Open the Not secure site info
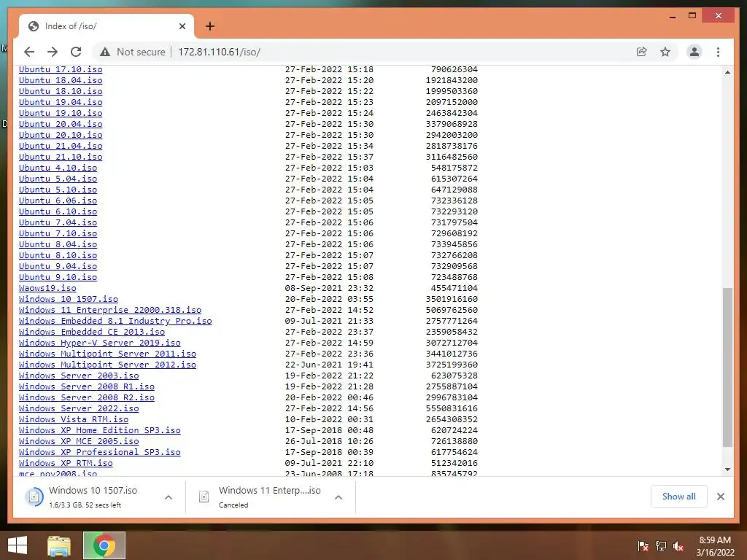747x560 pixels. pos(133,52)
